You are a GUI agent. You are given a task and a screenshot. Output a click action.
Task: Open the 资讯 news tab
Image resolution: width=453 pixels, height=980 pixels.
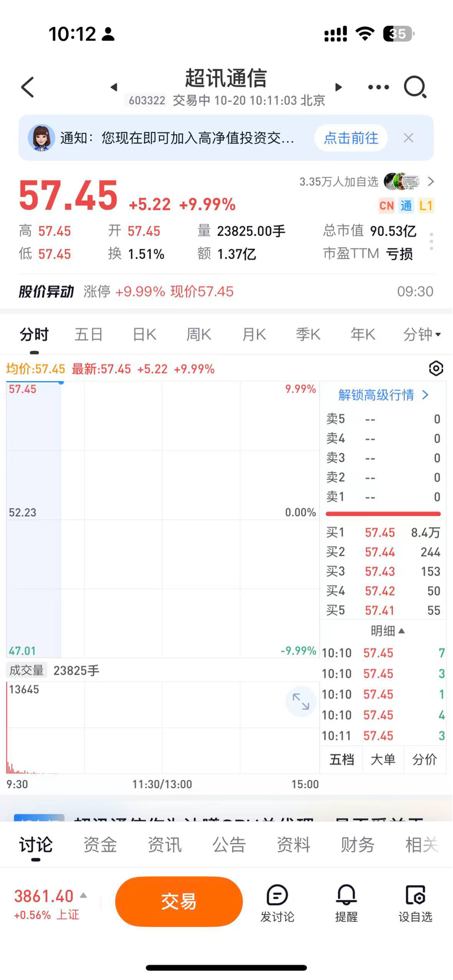[164, 845]
